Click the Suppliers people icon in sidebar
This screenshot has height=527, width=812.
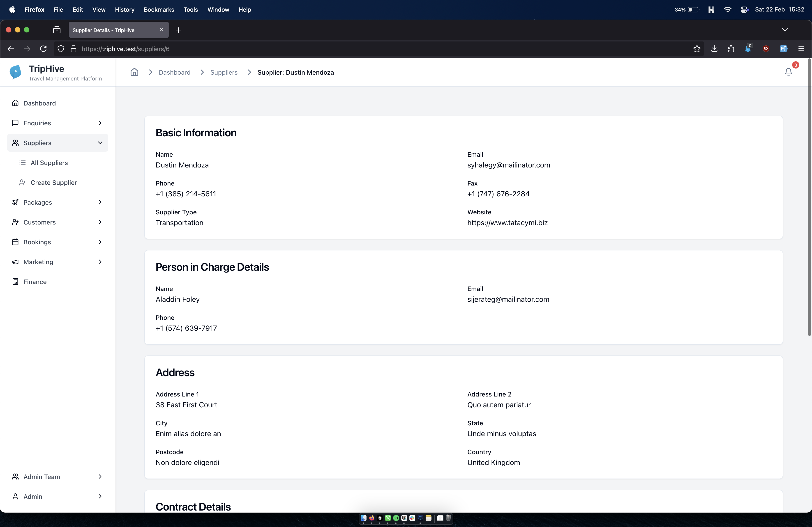pos(15,142)
